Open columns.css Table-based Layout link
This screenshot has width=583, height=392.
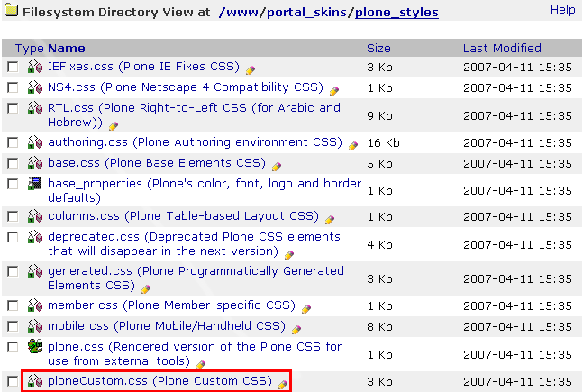point(183,216)
